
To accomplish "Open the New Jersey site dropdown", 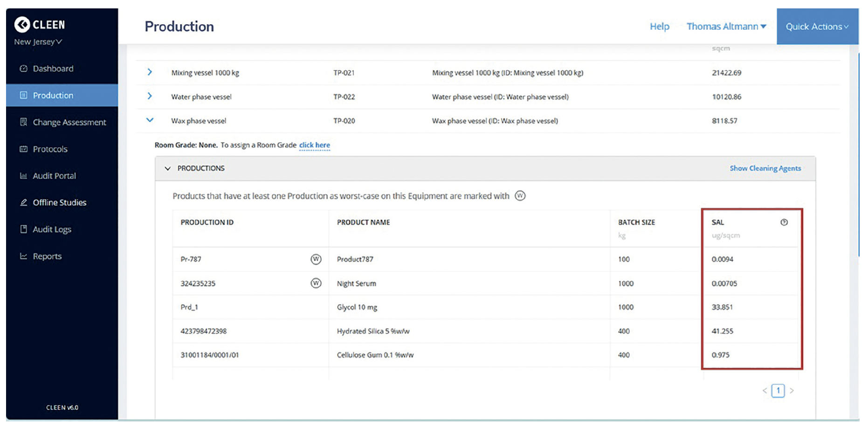I will click(38, 42).
